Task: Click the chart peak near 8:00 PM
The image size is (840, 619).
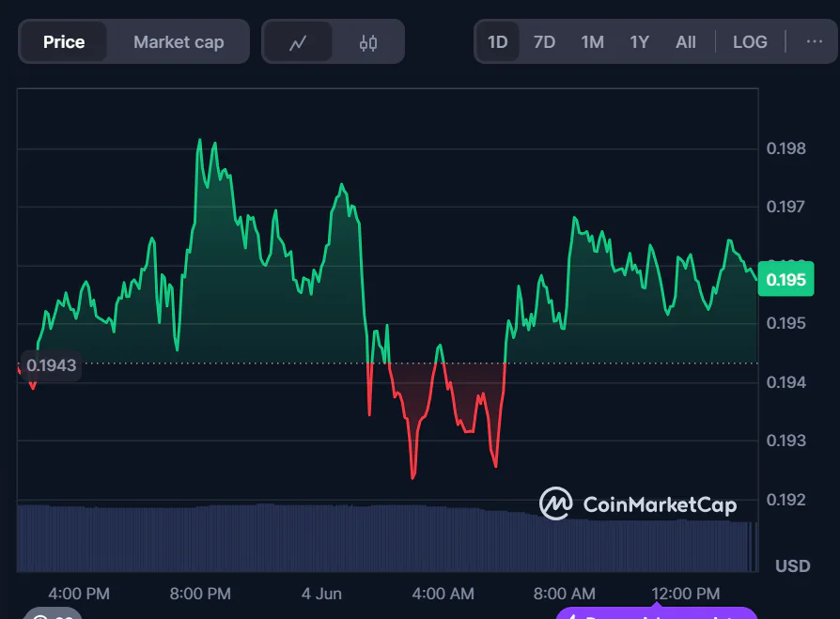Action: [199, 141]
